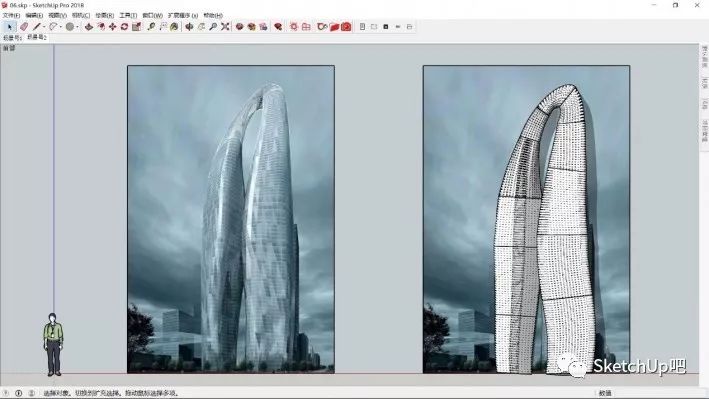Select the Tape Measure tool
709x399 pixels.
pyautogui.click(x=151, y=27)
